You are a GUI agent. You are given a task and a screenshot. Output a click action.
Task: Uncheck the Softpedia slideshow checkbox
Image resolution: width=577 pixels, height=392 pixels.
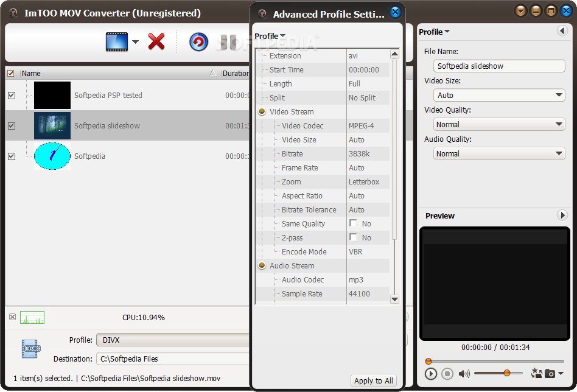(12, 126)
